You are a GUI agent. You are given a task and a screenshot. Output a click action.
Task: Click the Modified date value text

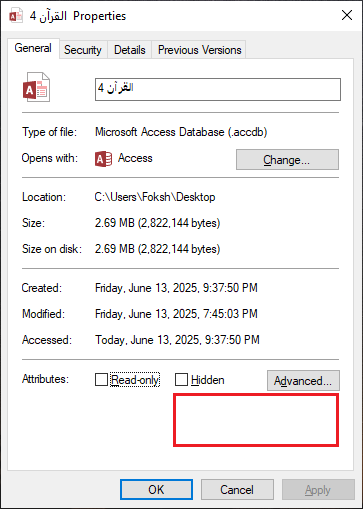(176, 314)
